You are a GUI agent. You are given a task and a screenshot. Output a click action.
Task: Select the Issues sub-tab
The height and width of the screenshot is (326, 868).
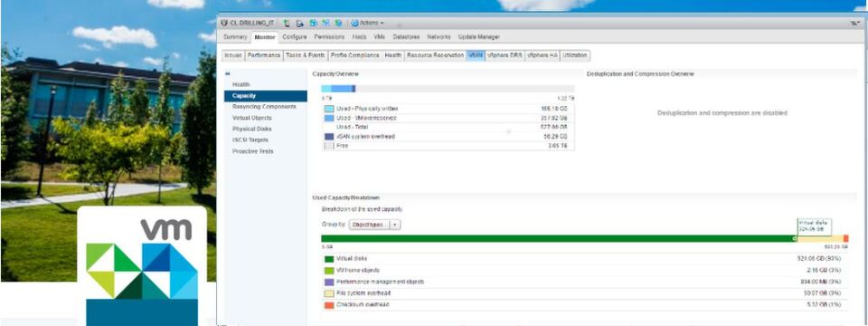233,55
